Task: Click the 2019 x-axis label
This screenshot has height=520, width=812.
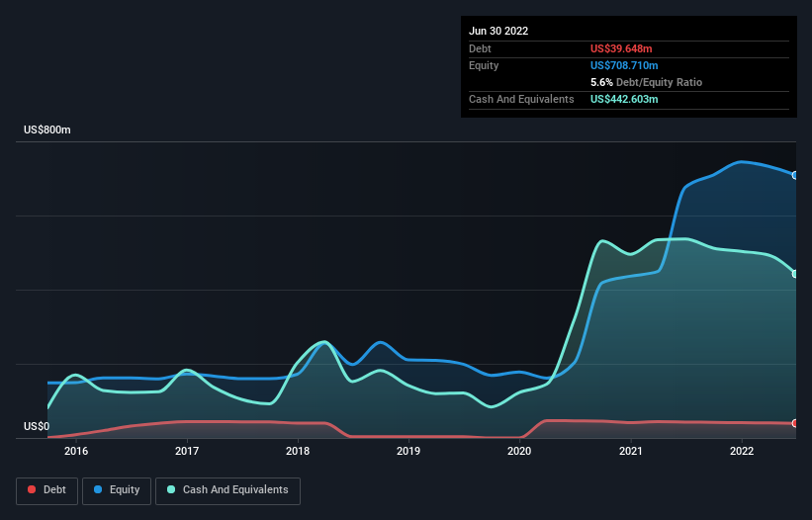Action: [408, 451]
